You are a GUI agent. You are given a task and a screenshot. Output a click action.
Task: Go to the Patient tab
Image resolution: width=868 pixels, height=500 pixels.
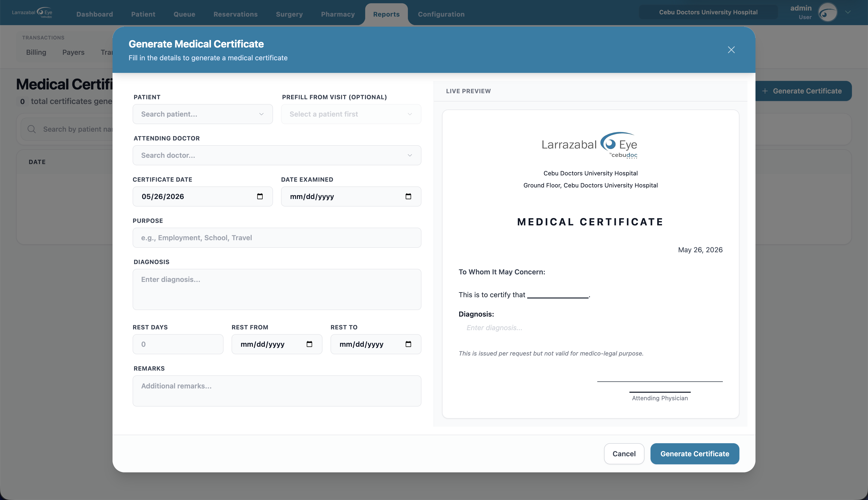(143, 14)
